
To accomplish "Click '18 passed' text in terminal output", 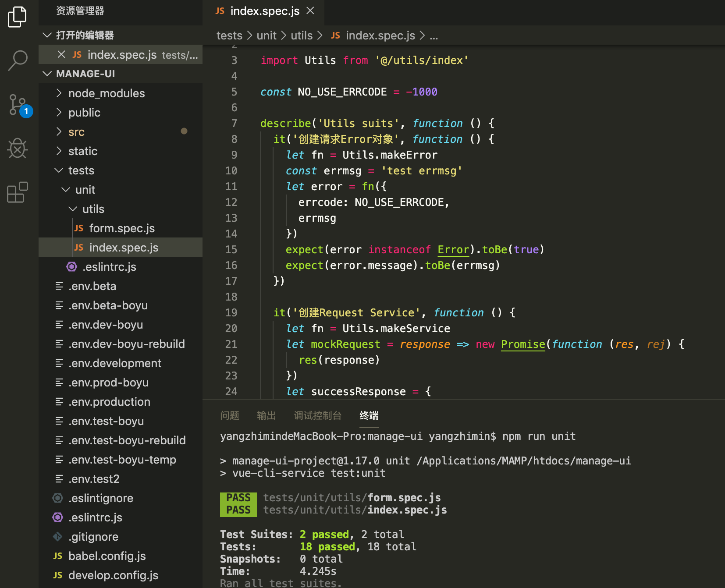I will [x=327, y=547].
